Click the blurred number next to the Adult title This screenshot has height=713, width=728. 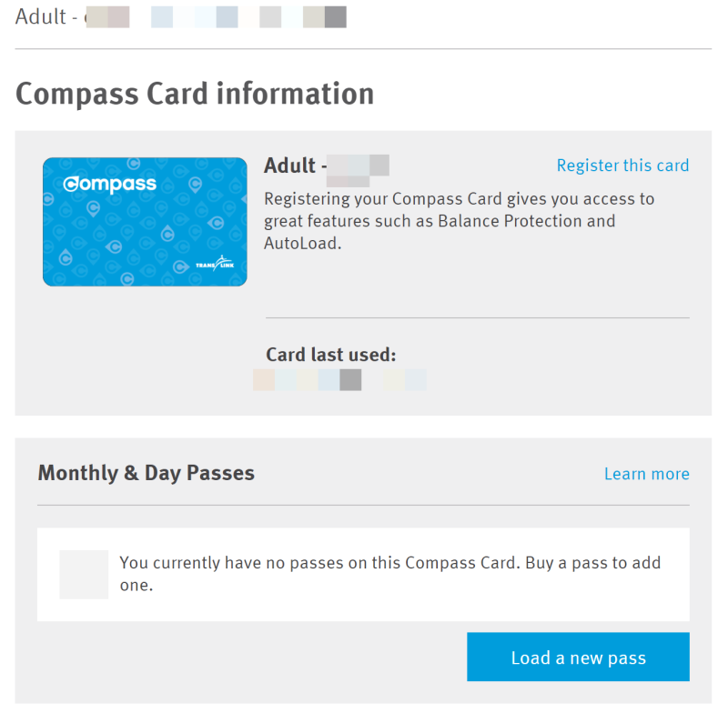coord(358,166)
